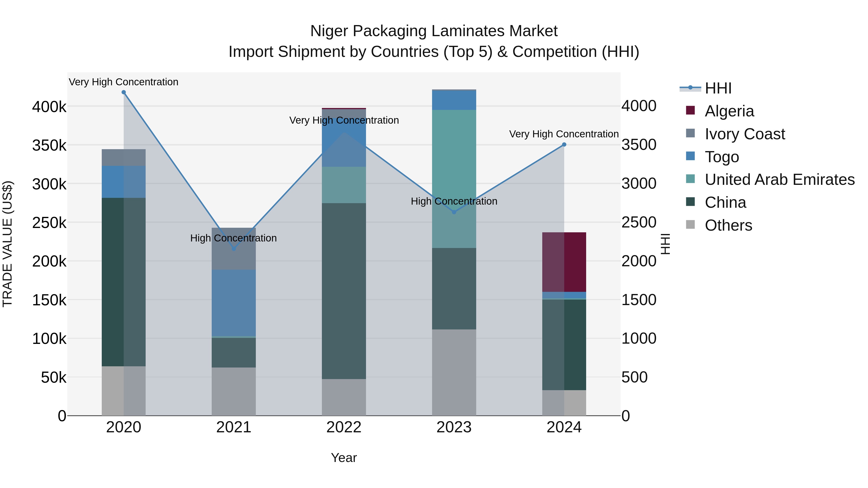Image resolution: width=868 pixels, height=488 pixels.
Task: Click the 'Very High Concentration' label near 2024
Action: (x=564, y=134)
